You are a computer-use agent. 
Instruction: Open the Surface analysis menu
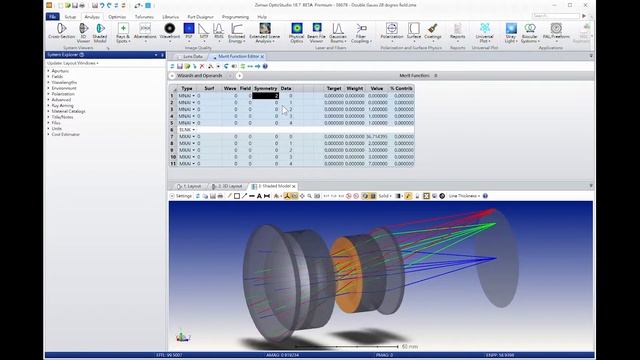tap(414, 32)
